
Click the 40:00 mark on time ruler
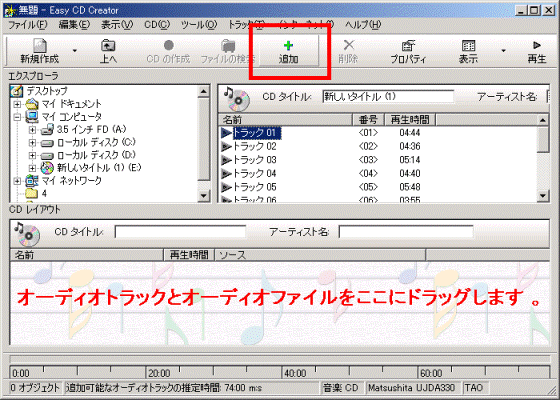[x=295, y=374]
